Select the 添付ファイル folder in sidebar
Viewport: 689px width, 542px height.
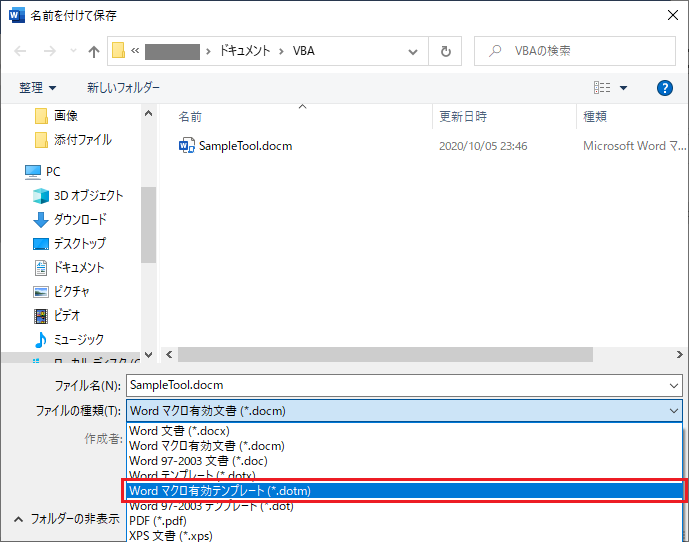[73, 140]
